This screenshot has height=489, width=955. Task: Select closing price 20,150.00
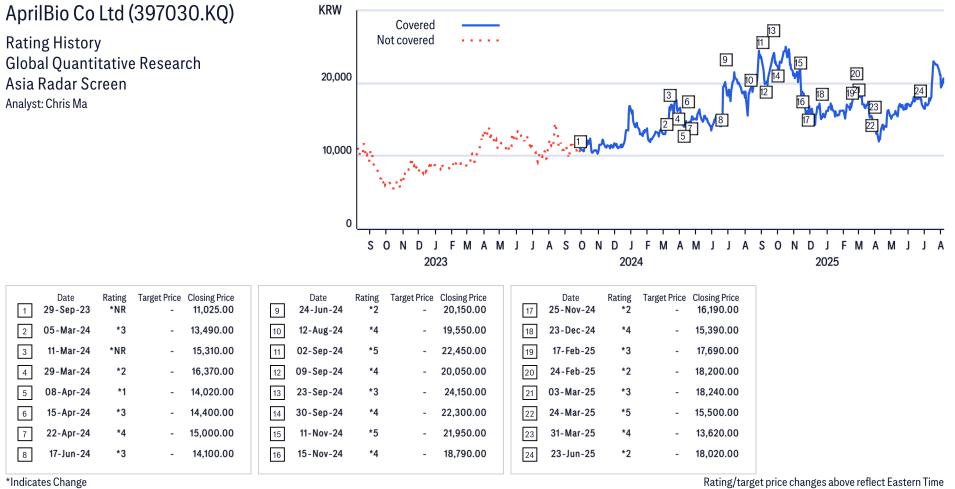tap(464, 309)
